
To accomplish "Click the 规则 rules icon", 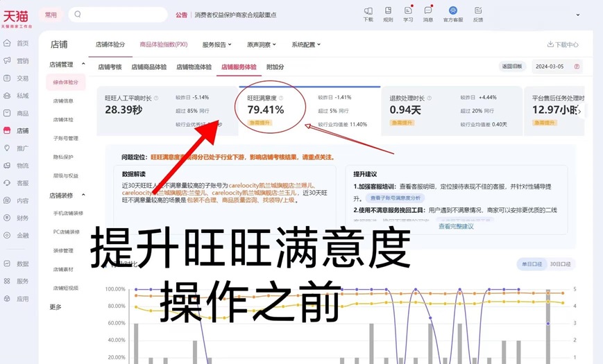I will (x=388, y=11).
